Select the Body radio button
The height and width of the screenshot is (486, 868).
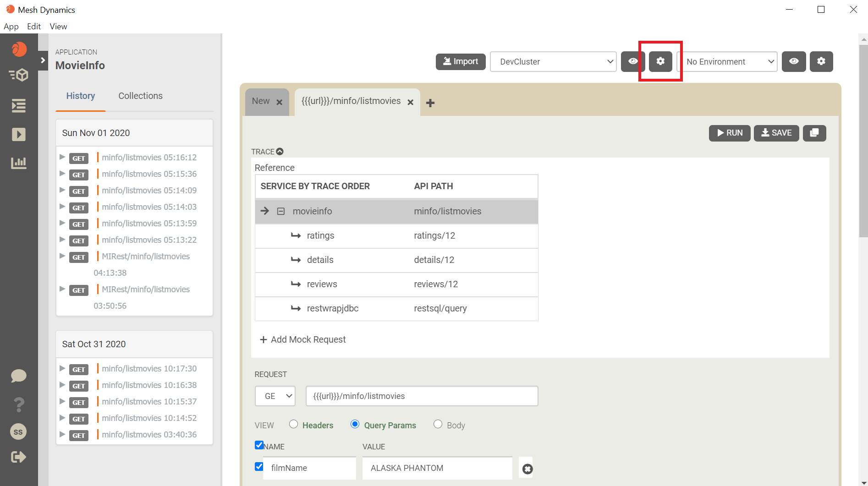coord(438,424)
